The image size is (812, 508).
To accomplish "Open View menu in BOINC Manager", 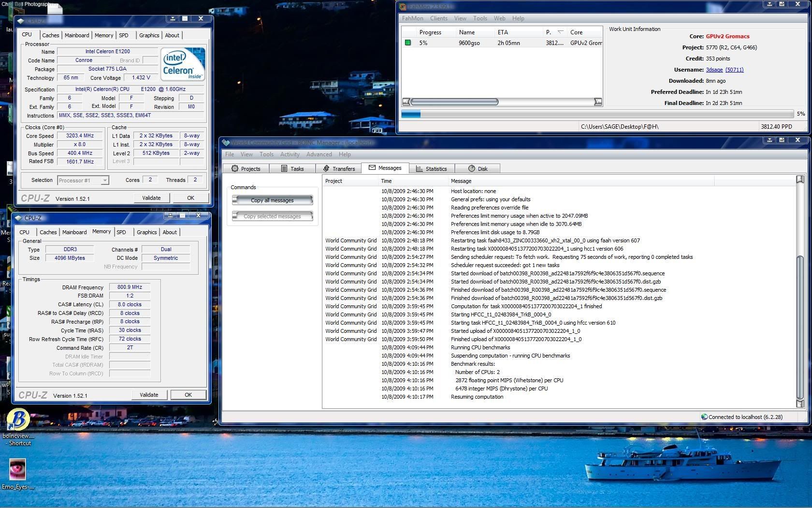I will coord(246,154).
